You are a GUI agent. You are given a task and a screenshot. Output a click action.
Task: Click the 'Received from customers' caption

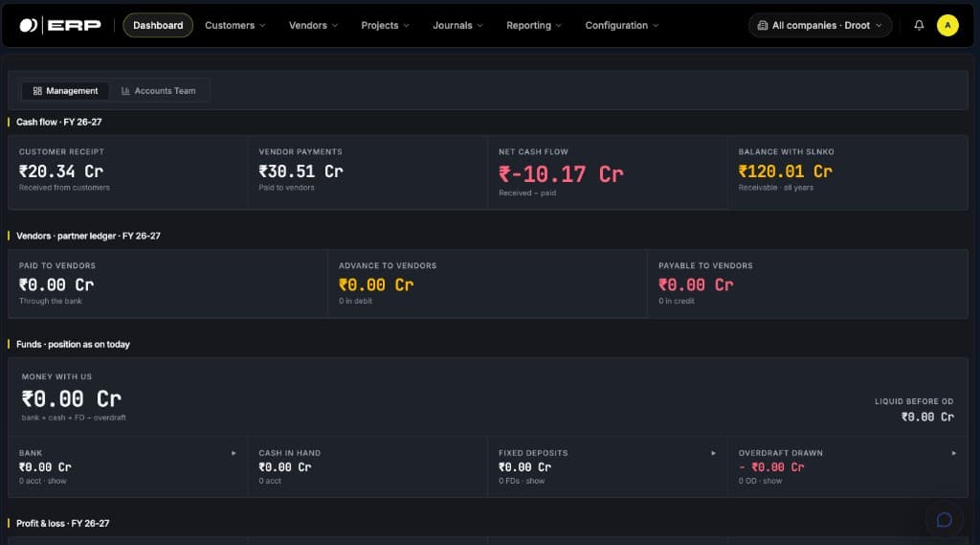64,188
